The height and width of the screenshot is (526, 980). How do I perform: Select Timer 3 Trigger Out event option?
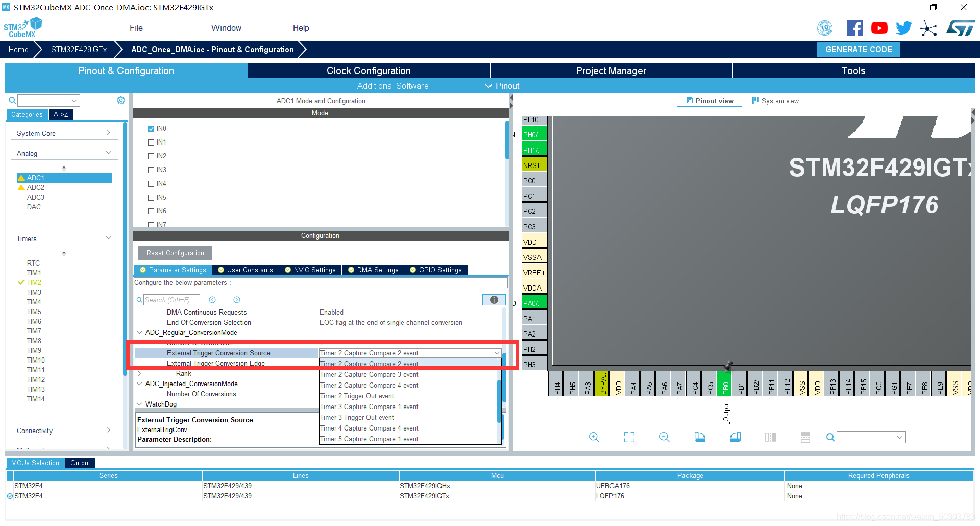tap(357, 417)
